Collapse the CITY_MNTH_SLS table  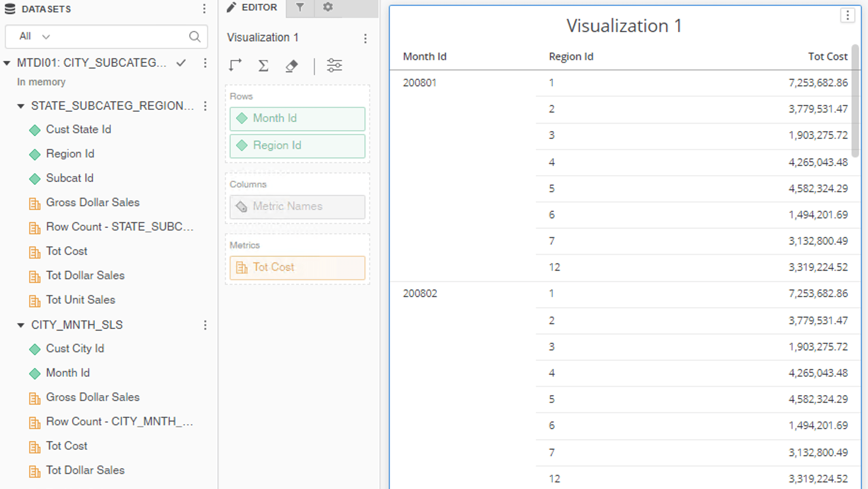[x=21, y=325]
